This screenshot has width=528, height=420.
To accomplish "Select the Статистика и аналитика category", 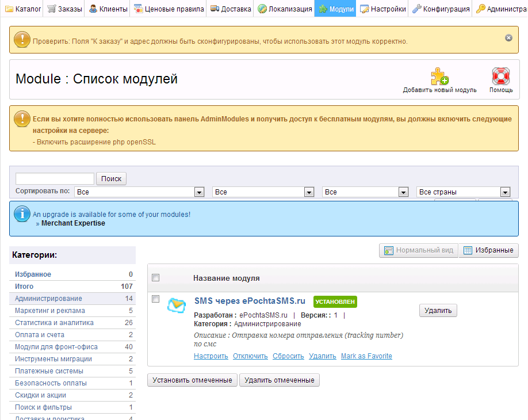I will [x=54, y=323].
